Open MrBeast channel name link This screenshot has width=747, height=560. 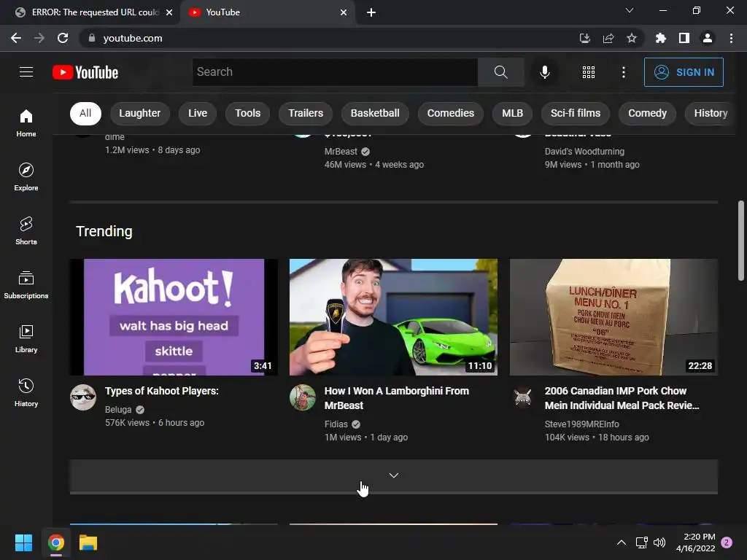click(341, 152)
